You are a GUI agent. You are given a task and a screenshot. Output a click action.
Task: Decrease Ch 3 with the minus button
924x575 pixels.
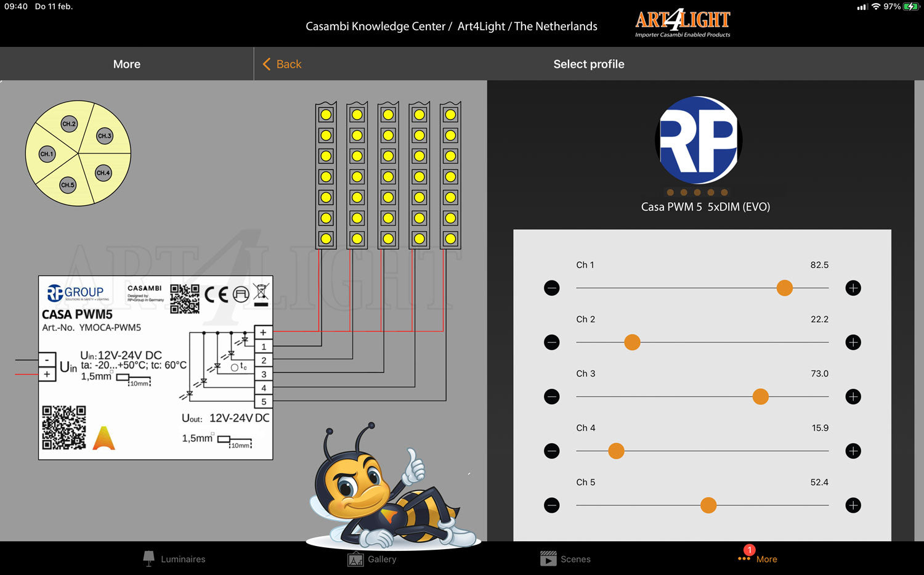(552, 396)
